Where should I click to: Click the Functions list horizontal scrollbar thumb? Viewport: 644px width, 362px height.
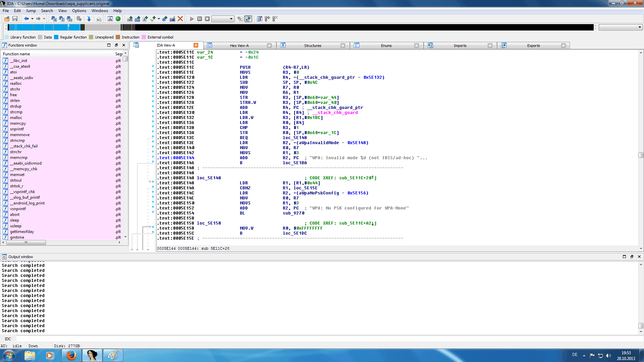[26, 242]
